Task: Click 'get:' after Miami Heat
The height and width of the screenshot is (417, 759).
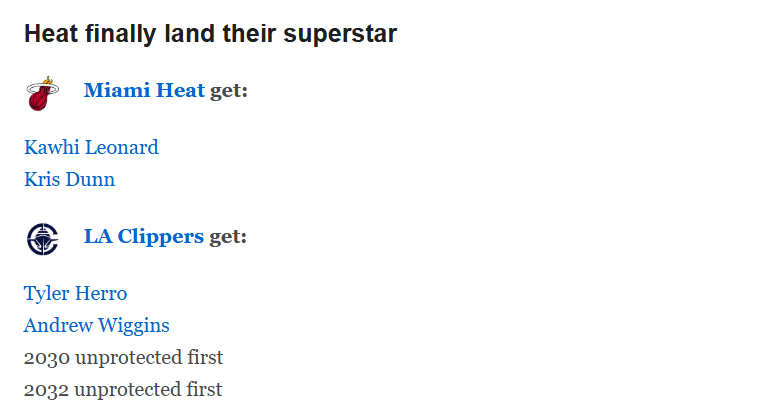Action: click(x=229, y=91)
